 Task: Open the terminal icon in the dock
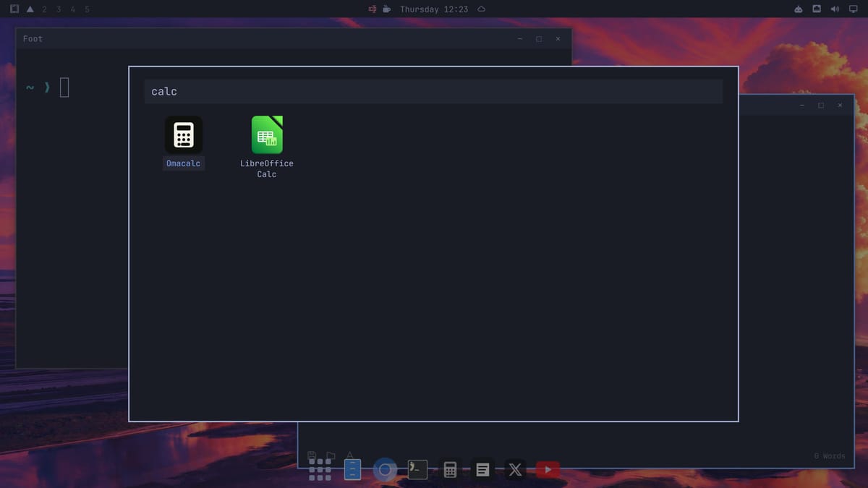[x=417, y=470]
